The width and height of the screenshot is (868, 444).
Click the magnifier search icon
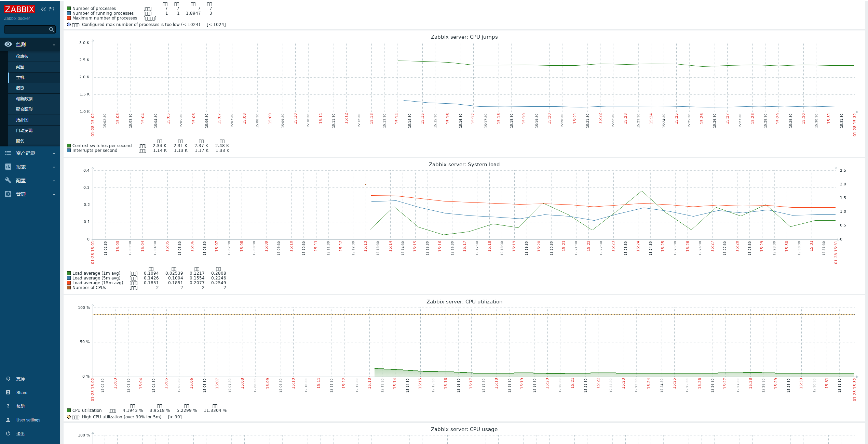pyautogui.click(x=52, y=29)
